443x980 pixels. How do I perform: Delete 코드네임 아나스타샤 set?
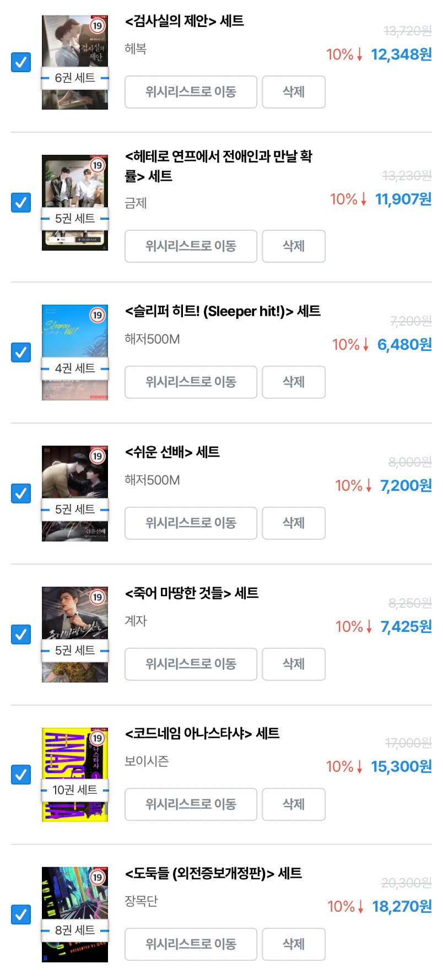point(293,804)
